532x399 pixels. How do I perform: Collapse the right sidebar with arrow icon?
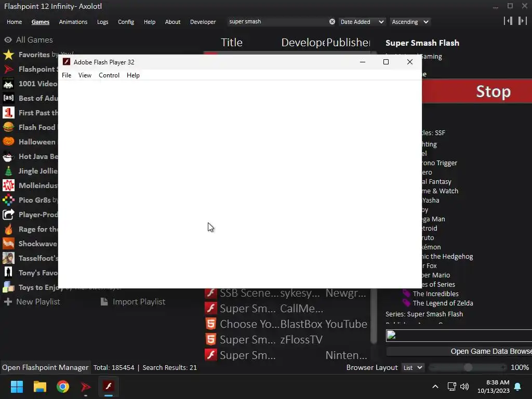tap(522, 21)
